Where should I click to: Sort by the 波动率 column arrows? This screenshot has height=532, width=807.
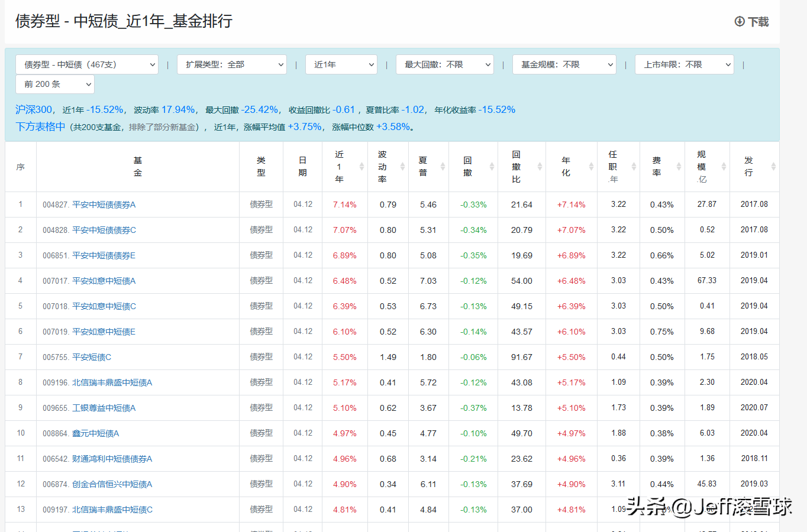[x=402, y=167]
